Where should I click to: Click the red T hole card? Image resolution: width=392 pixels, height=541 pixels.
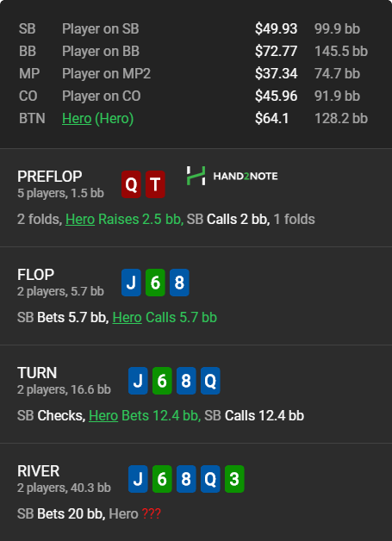(x=155, y=184)
